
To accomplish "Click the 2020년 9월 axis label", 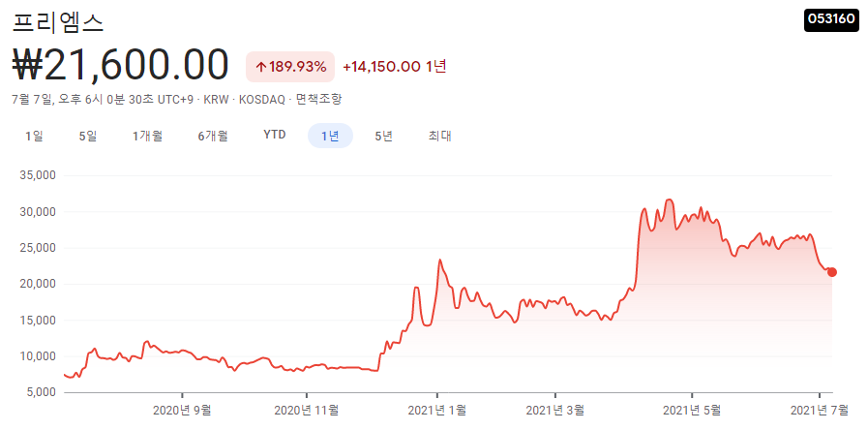I will [x=182, y=411].
